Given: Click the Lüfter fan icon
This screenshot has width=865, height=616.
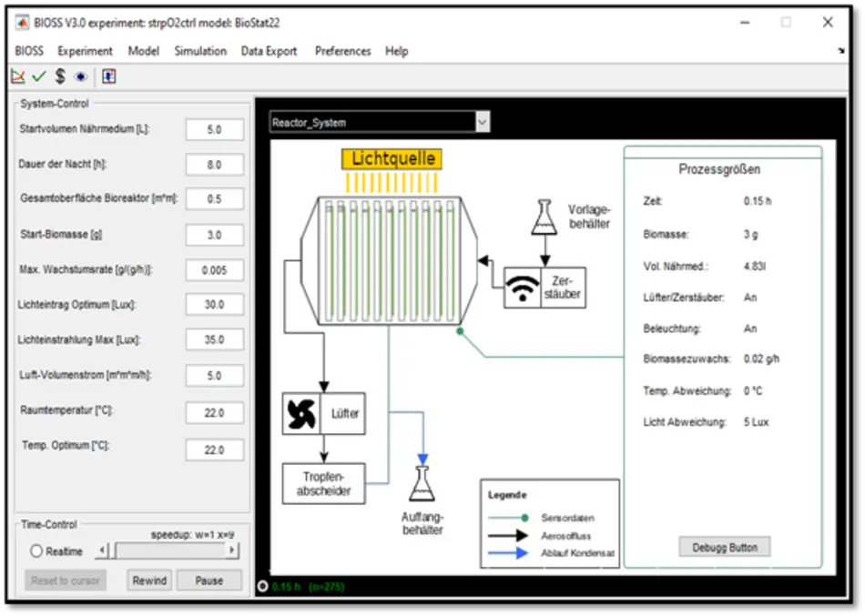Looking at the screenshot, I should tap(300, 414).
